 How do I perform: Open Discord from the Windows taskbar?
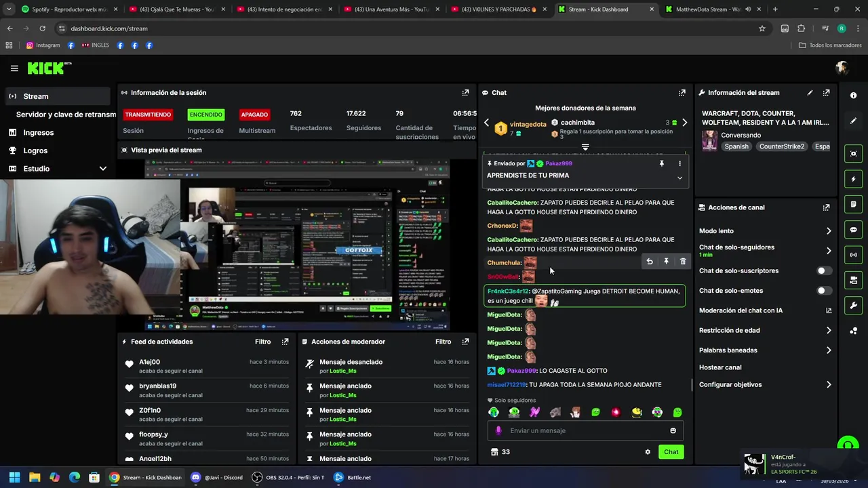click(x=216, y=477)
